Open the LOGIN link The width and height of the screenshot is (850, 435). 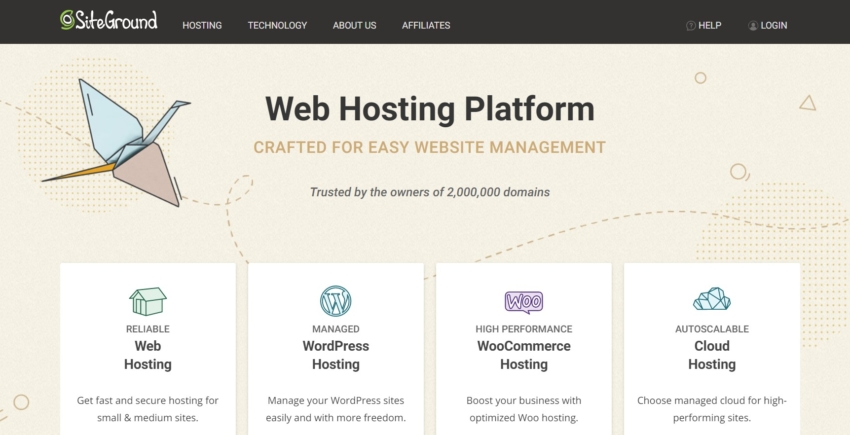coord(774,25)
